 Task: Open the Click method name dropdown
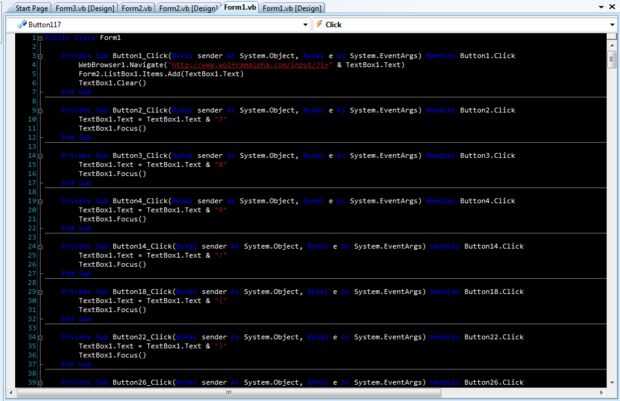pos(612,25)
